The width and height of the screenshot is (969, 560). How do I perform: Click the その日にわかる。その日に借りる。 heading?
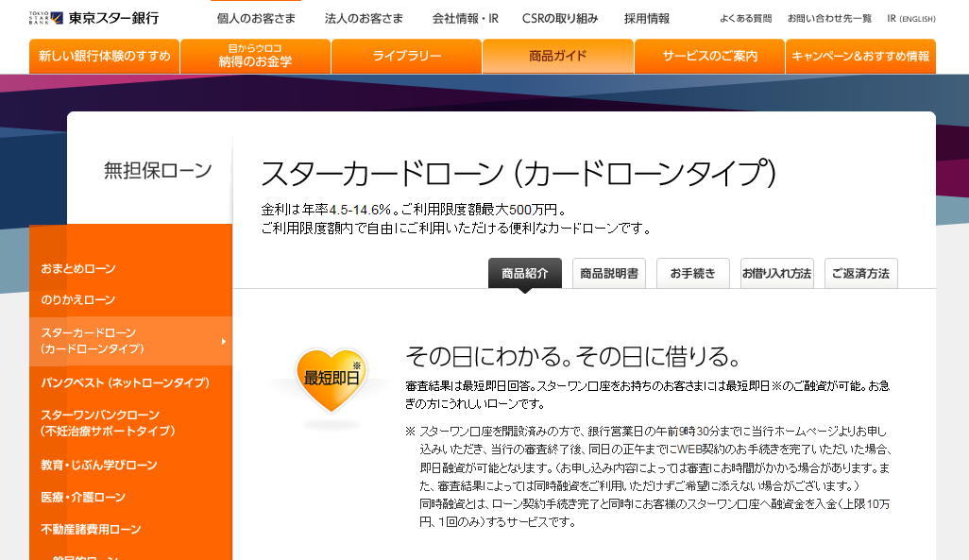click(x=572, y=357)
